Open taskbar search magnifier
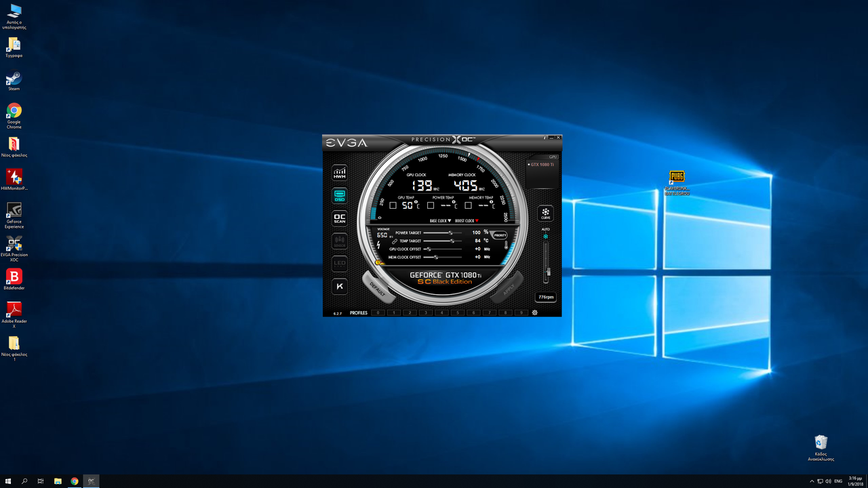The height and width of the screenshot is (488, 868). [24, 481]
